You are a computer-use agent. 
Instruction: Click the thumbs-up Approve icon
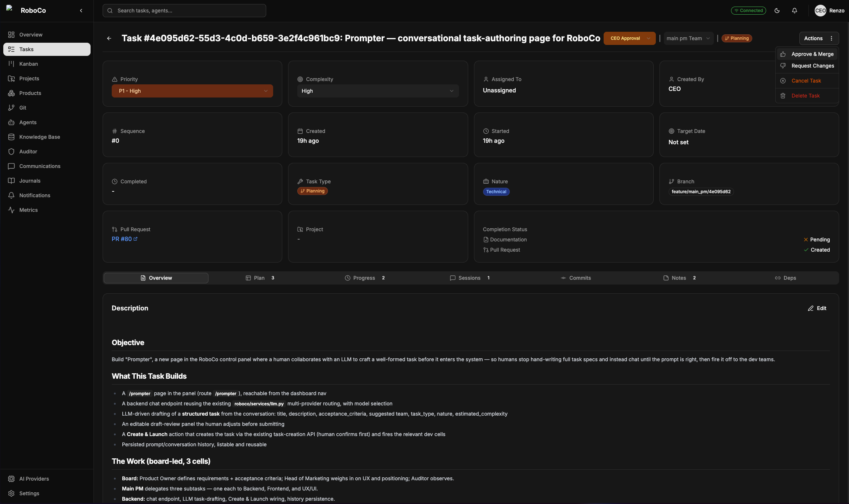click(x=783, y=54)
